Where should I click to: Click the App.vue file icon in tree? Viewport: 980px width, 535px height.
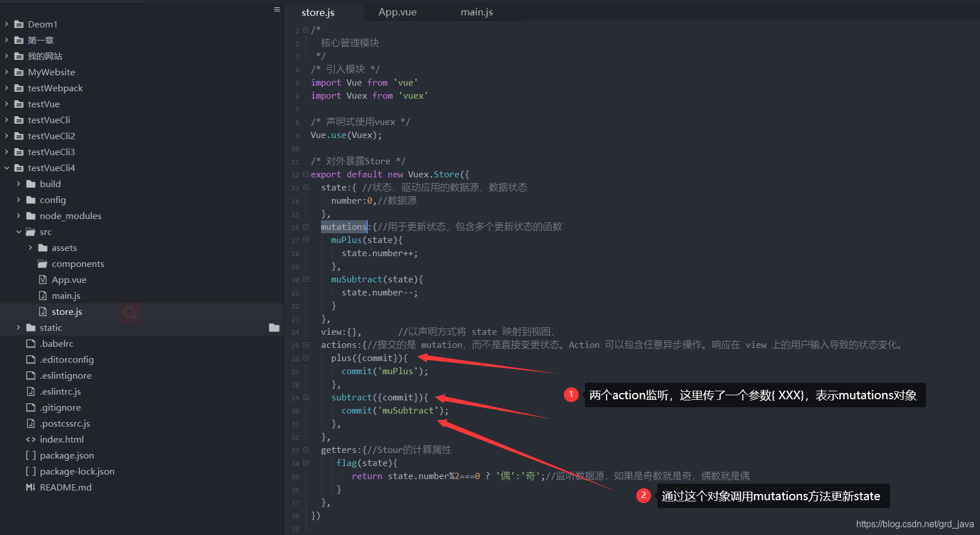click(x=43, y=279)
